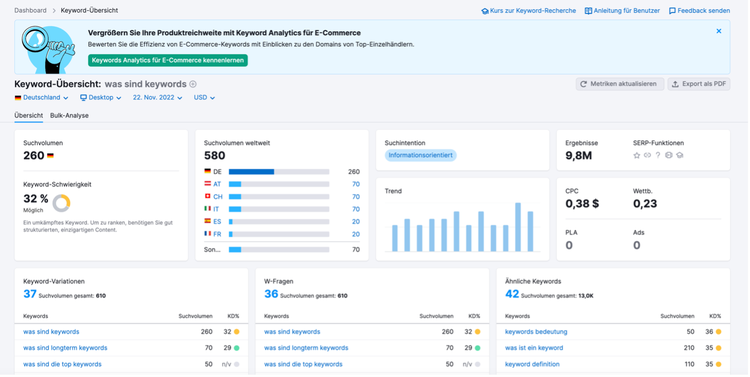Click the yellow KD dot beside 'keyword definition'
This screenshot has width=750, height=377.
(x=718, y=364)
